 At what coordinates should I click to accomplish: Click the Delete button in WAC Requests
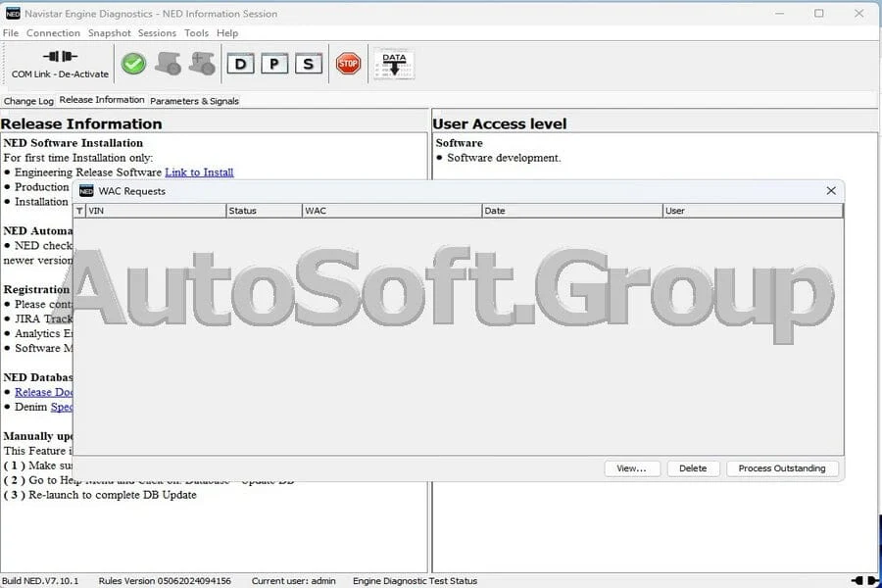[x=693, y=468]
